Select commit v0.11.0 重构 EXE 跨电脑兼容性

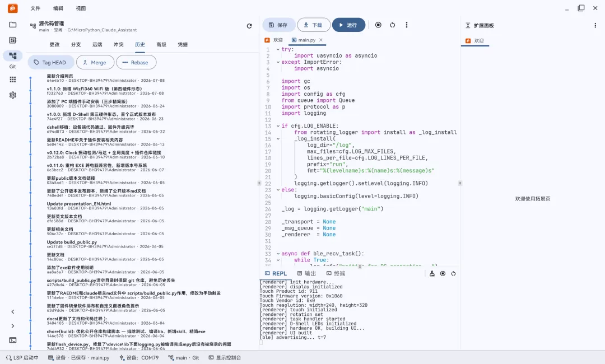pos(105,167)
